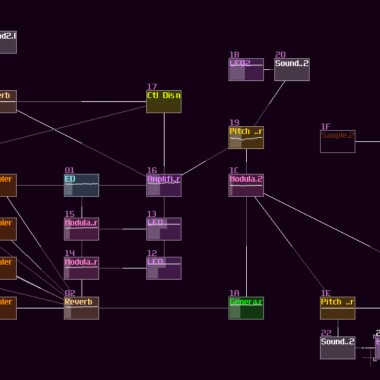Click the Modula.2 module 1C
Image resolution: width=380 pixels, height=380 pixels.
click(246, 185)
